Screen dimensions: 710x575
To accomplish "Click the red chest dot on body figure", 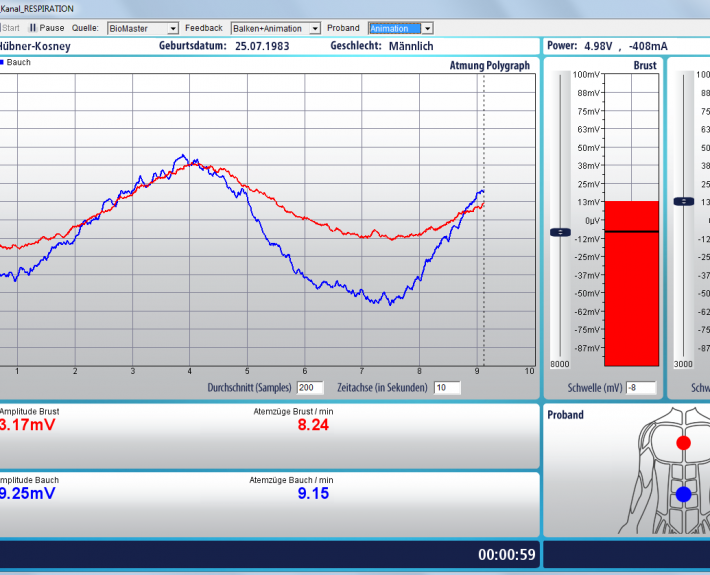I will 683,442.
